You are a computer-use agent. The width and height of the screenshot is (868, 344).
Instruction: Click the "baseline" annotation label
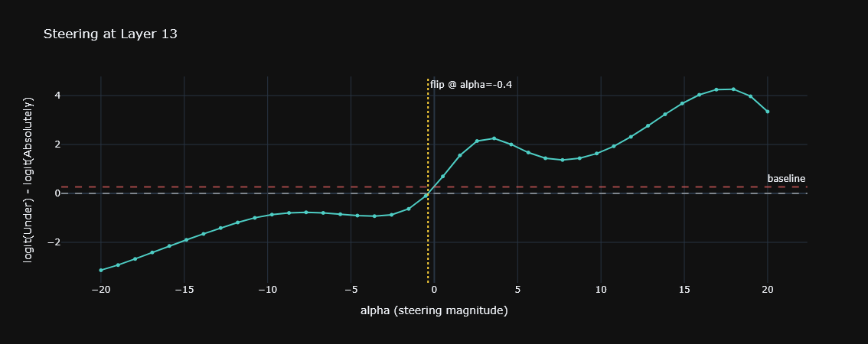click(x=786, y=179)
